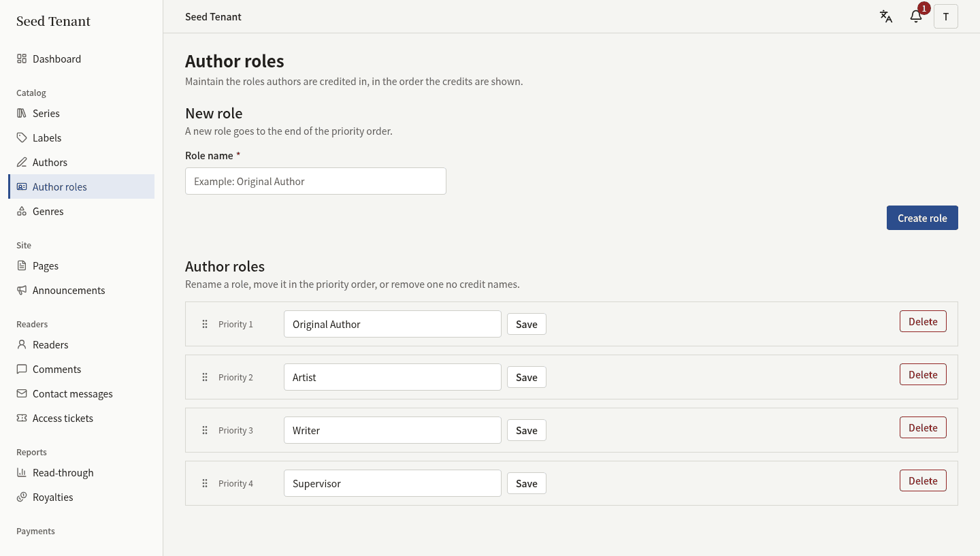Click the Read-through chart icon

tap(22, 472)
